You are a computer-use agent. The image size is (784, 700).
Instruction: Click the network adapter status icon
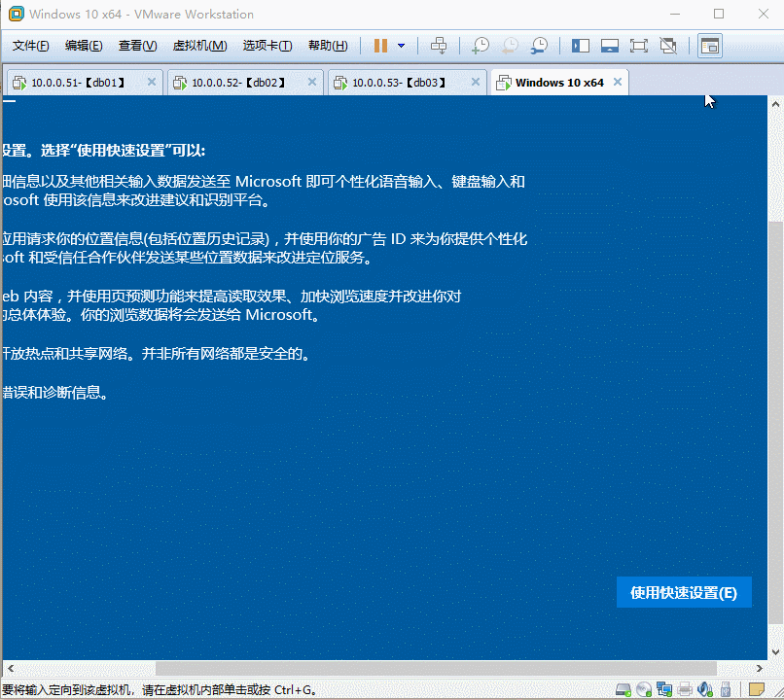[664, 689]
